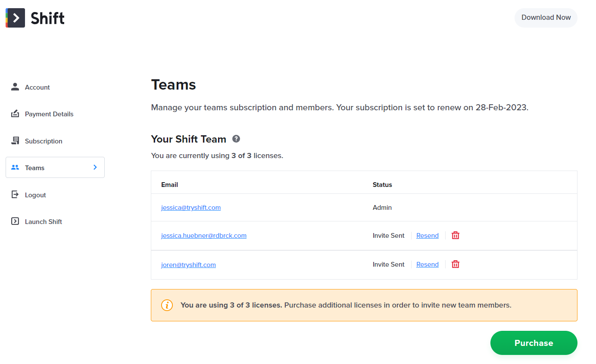This screenshot has width=596, height=364.
Task: Click the Account person icon
Action: click(15, 87)
